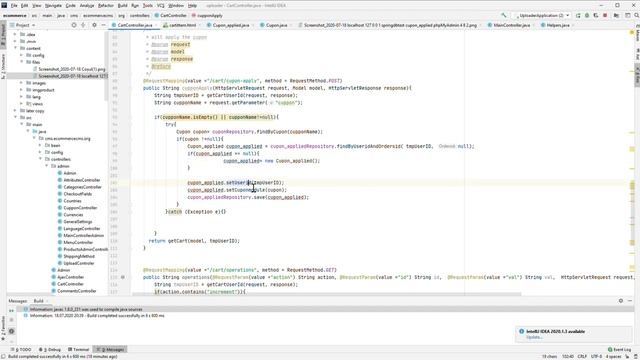Click the build hammer icon

(504, 15)
